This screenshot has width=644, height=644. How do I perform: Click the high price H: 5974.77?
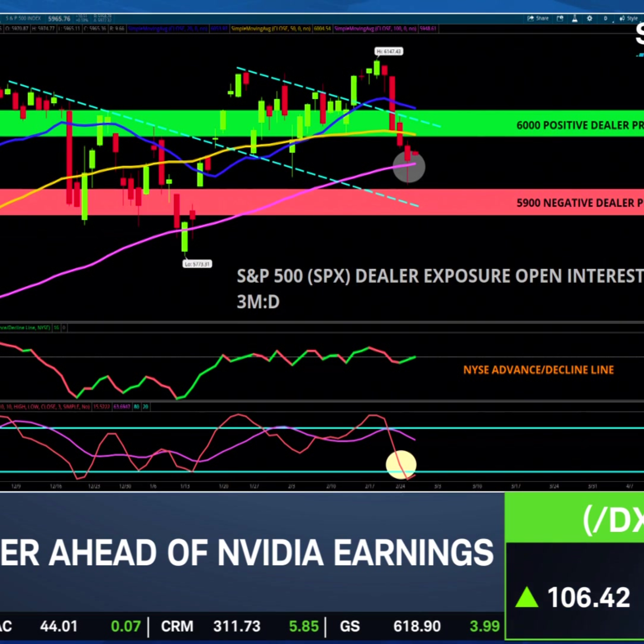click(x=43, y=29)
